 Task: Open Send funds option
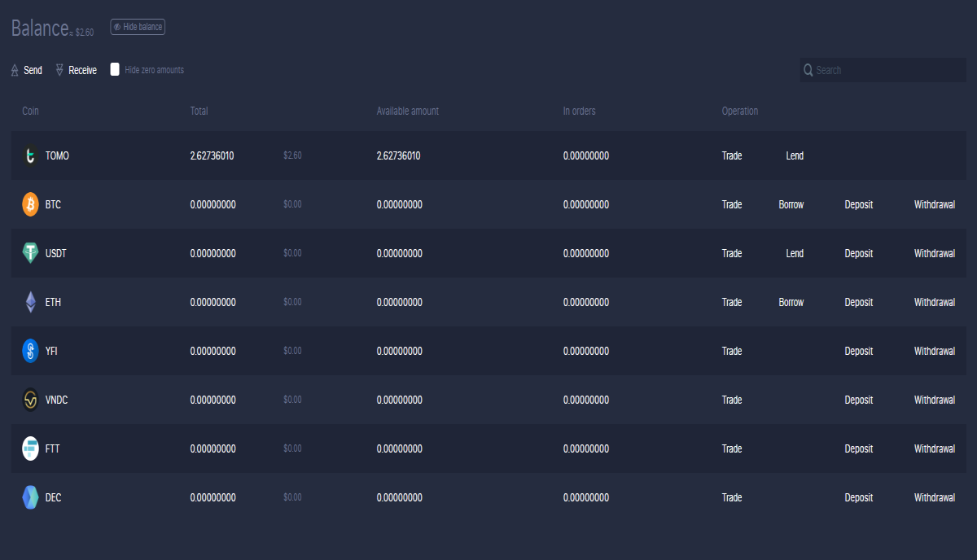26,70
